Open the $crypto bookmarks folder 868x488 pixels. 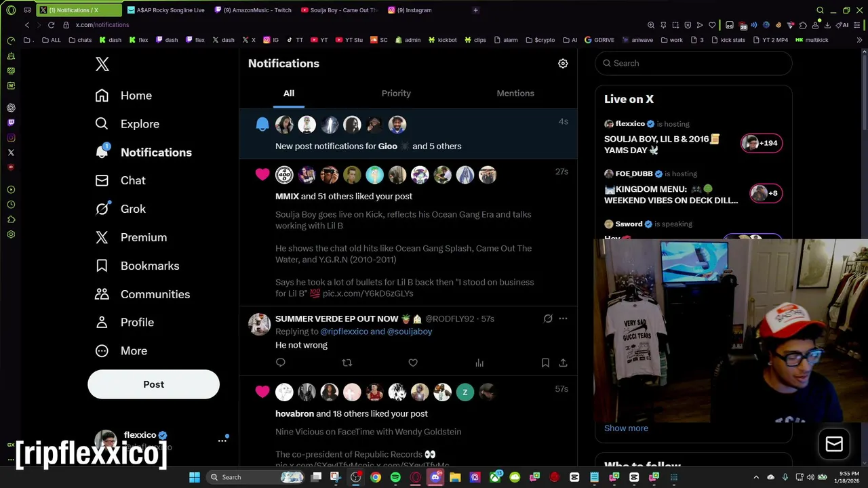[540, 40]
